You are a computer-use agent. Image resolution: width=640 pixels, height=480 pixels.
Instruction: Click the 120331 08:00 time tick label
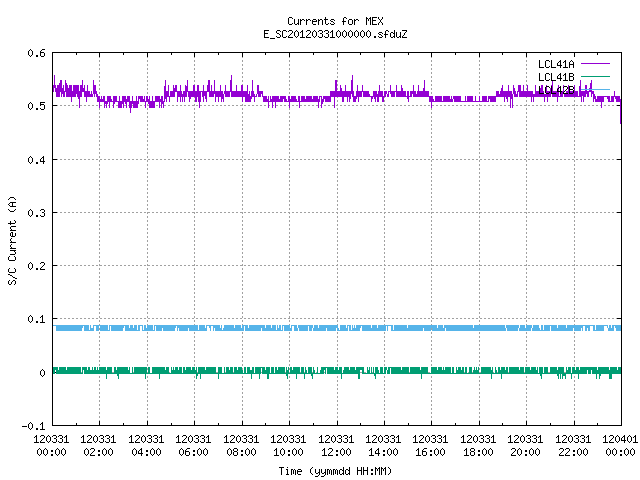click(241, 446)
